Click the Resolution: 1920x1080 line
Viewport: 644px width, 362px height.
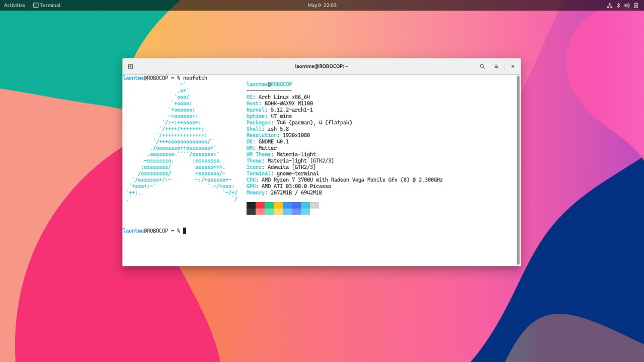pyautogui.click(x=278, y=135)
